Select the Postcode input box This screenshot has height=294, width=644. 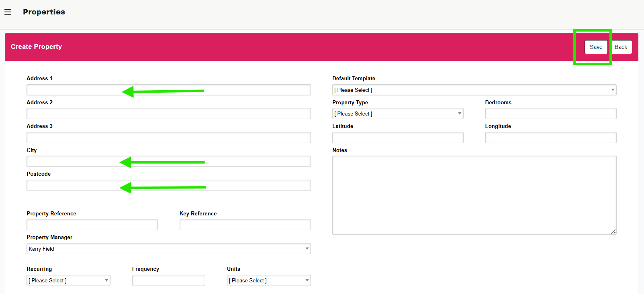point(72,185)
